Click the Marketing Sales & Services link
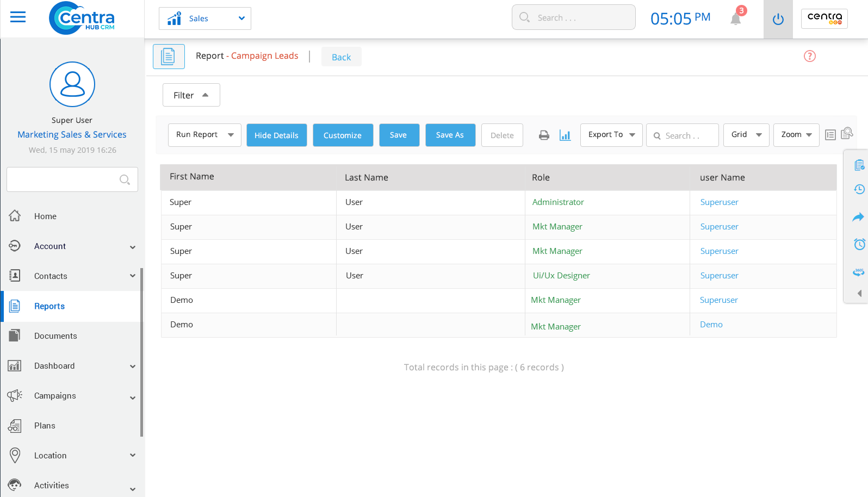 pyautogui.click(x=72, y=134)
